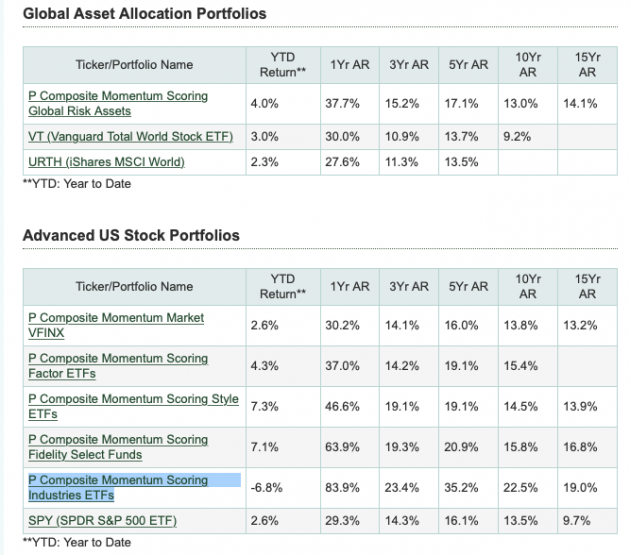Image resolution: width=630 pixels, height=555 pixels.
Task: Click Fidelity Select Funds 1Yr AR 63.9%
Action: 342,447
